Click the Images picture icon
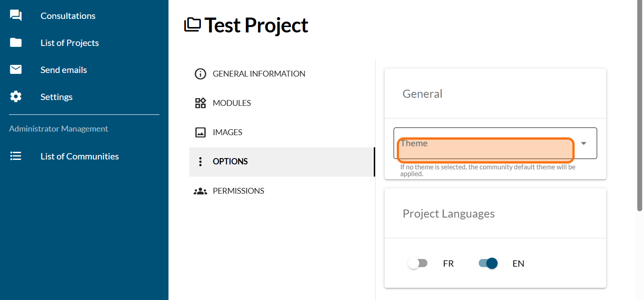 200,132
